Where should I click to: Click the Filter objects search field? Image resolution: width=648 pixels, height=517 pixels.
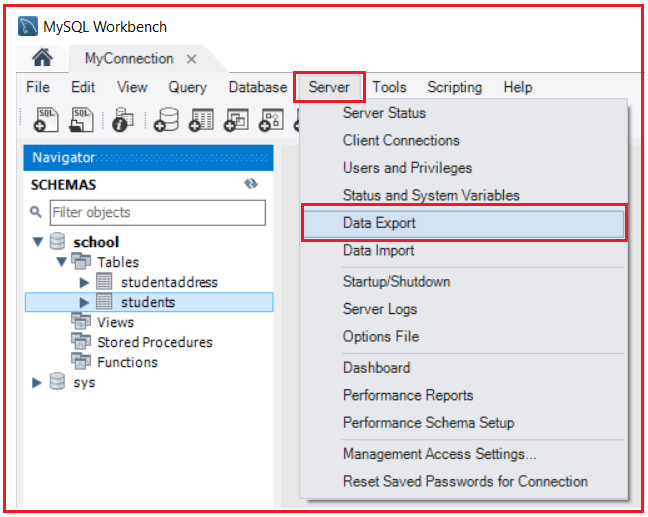(157, 212)
